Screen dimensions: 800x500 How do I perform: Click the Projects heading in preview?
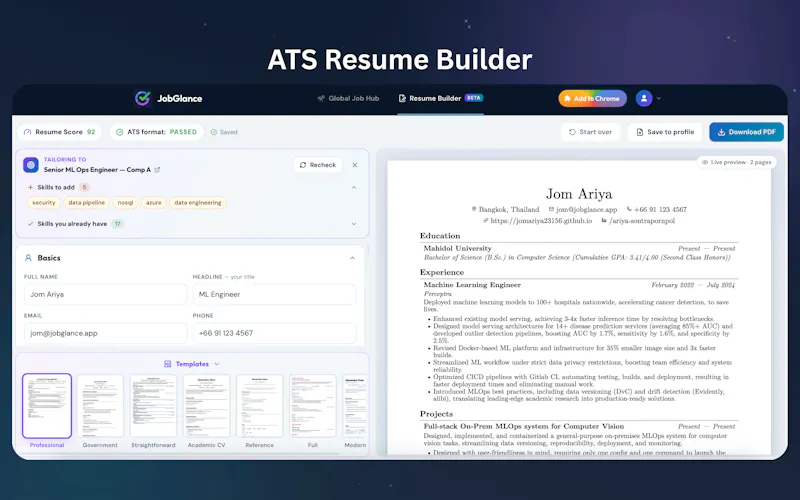point(436,414)
